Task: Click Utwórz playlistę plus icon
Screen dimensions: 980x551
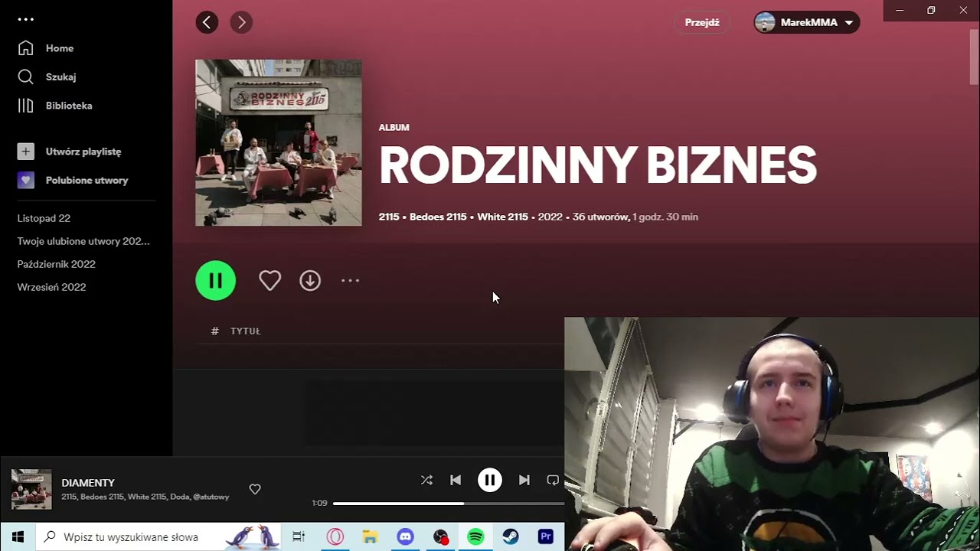Action: pyautogui.click(x=26, y=152)
